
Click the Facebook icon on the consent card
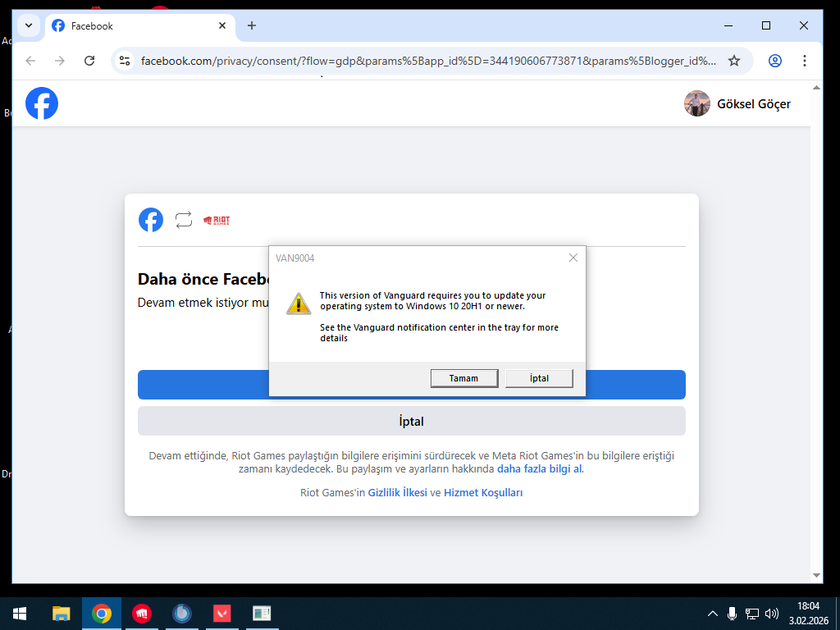tap(151, 220)
